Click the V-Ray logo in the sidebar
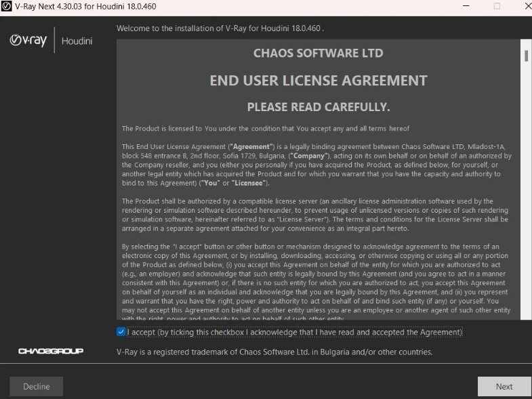Viewport: 532px width, 399px height. pos(28,41)
